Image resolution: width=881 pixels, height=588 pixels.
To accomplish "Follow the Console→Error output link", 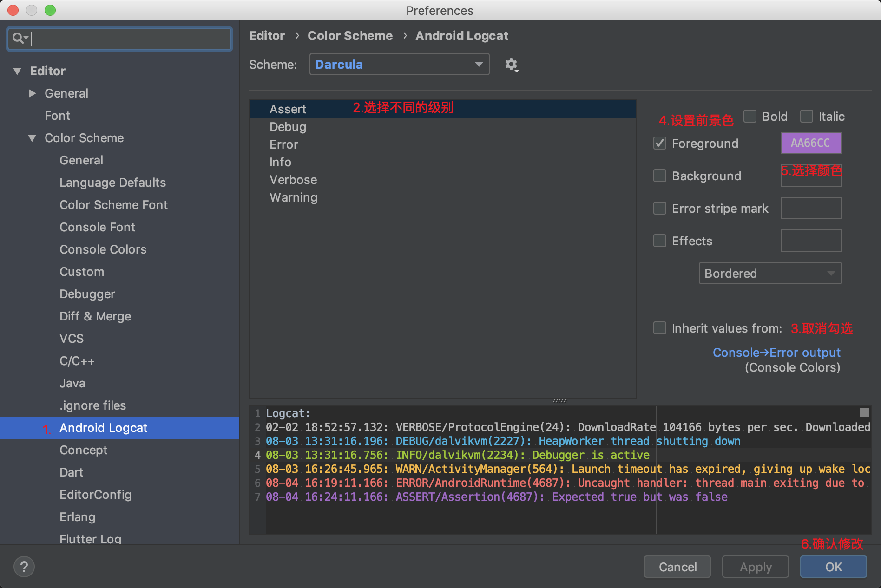I will click(x=776, y=353).
